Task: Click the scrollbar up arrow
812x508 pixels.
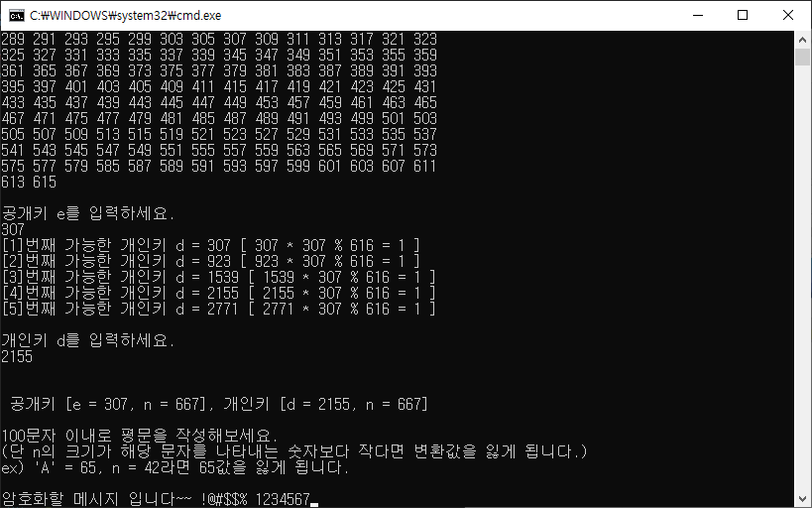Action: [x=802, y=40]
